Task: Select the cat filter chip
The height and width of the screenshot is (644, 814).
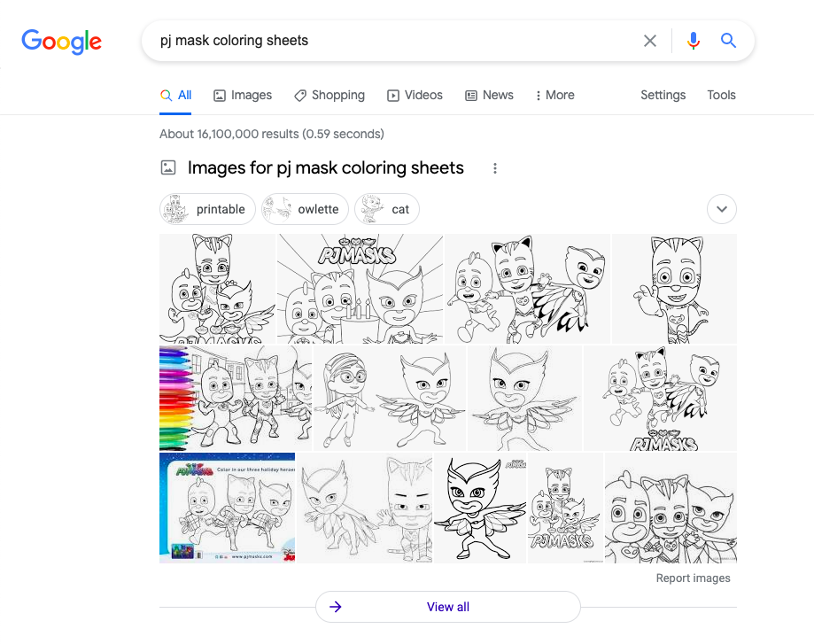Action: pos(387,209)
